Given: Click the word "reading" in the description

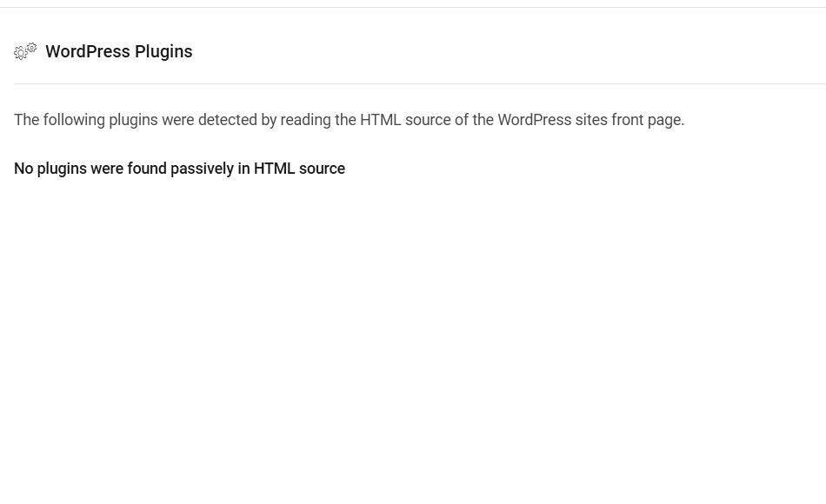Looking at the screenshot, I should pyautogui.click(x=305, y=120).
